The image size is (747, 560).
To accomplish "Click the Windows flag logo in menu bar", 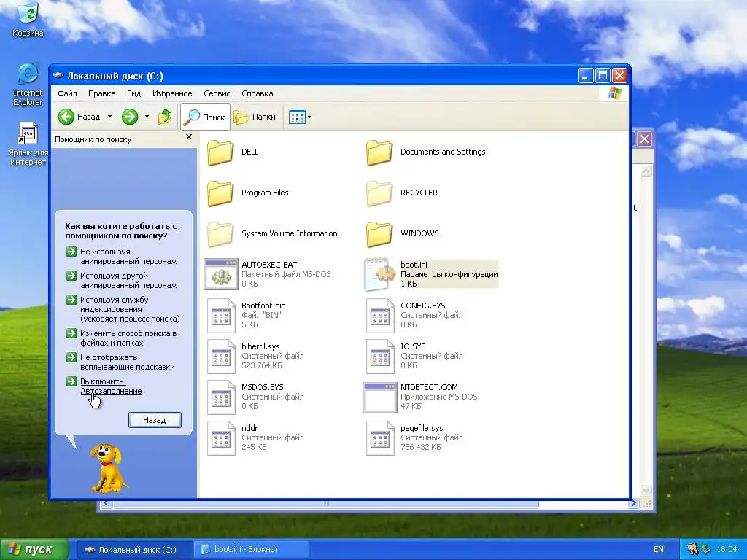I will coord(614,93).
